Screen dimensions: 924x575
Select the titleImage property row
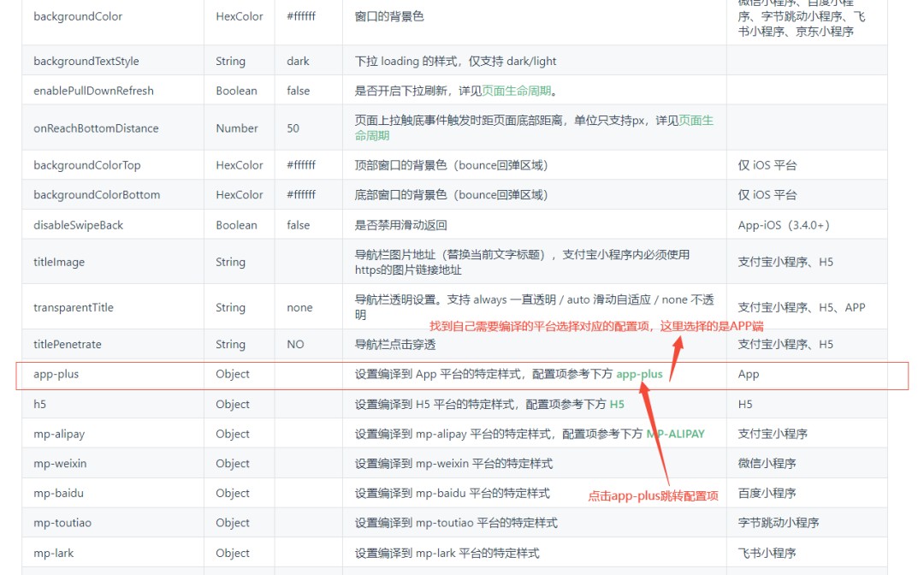coord(61,262)
